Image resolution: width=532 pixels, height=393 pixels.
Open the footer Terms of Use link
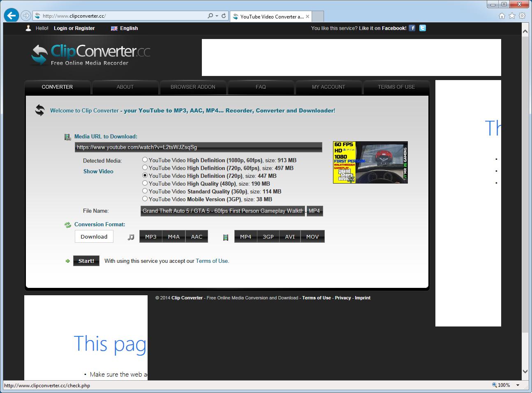(x=317, y=298)
